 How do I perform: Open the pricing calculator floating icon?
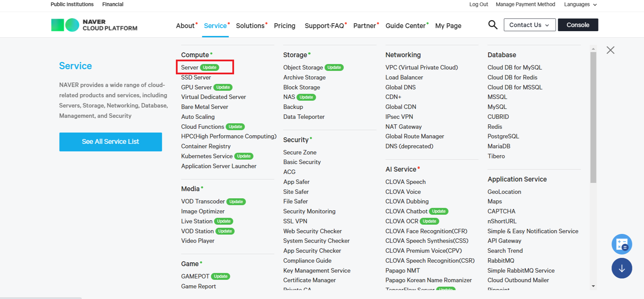[x=622, y=244]
